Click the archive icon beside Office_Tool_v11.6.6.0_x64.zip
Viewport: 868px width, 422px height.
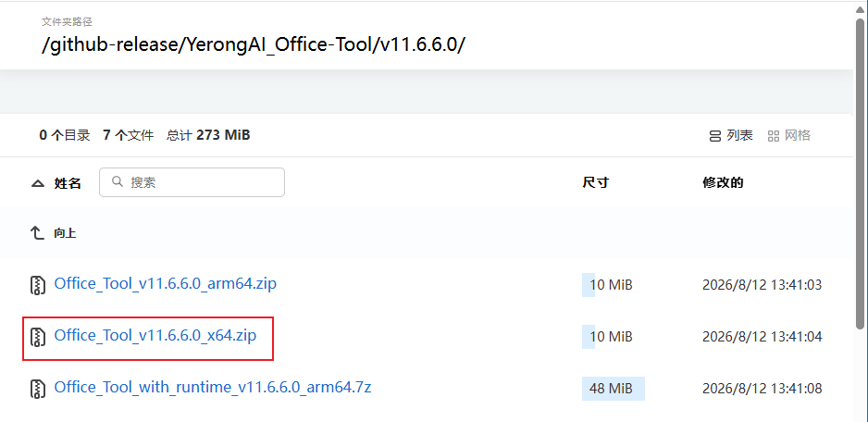point(37,337)
